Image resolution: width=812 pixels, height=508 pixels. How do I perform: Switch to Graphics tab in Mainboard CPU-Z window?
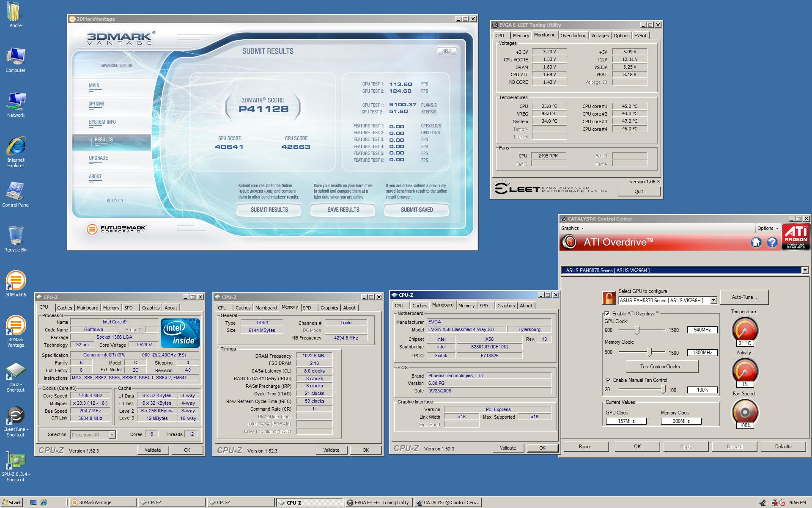tap(506, 306)
